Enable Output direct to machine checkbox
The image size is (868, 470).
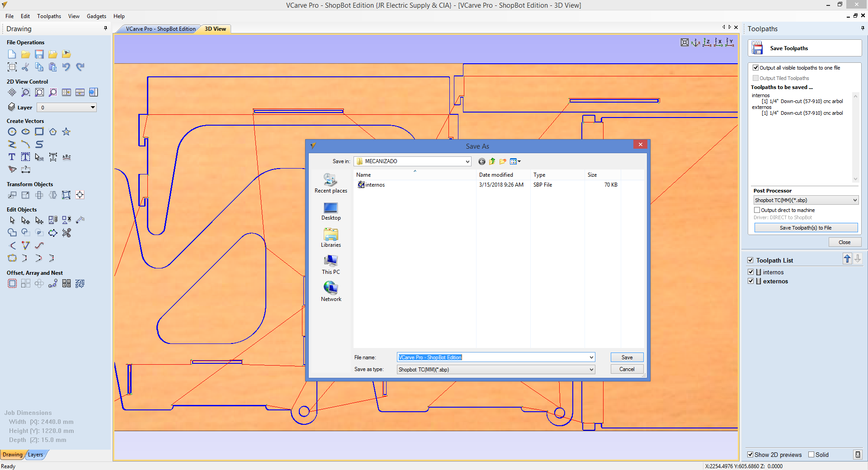click(757, 210)
